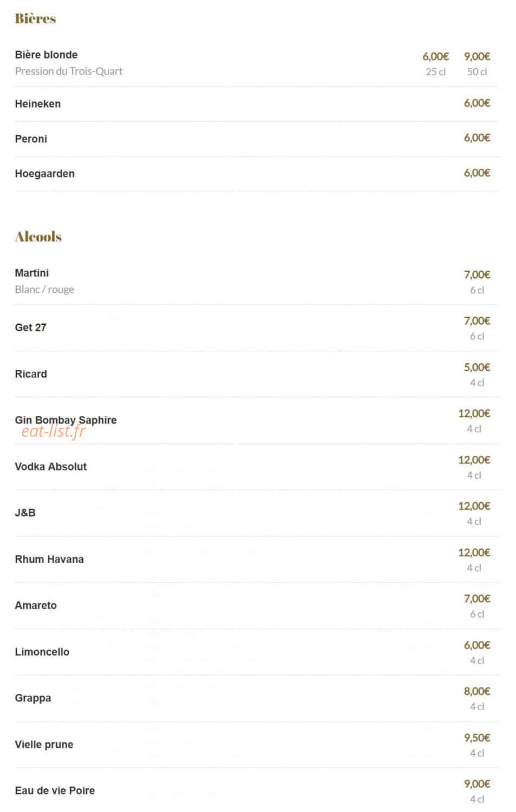Select the Vodka Absolut entry
The width and height of the screenshot is (516, 812).
[x=50, y=467]
